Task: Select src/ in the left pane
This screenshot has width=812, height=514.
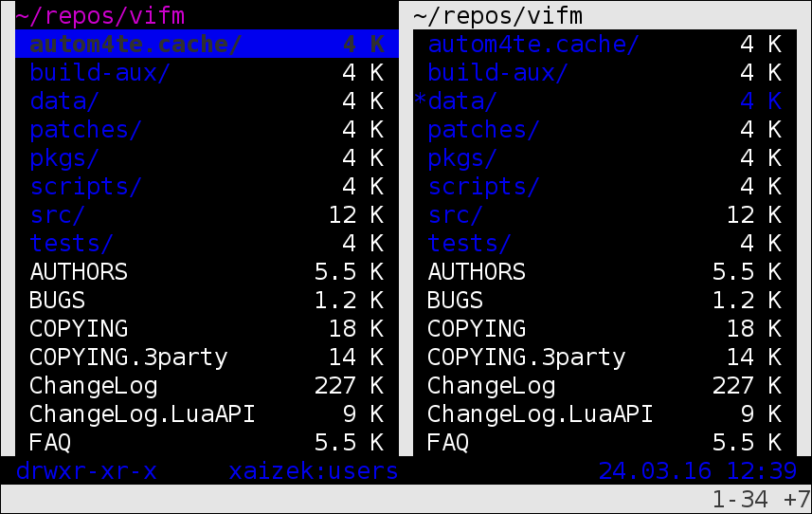Action: [x=208, y=215]
